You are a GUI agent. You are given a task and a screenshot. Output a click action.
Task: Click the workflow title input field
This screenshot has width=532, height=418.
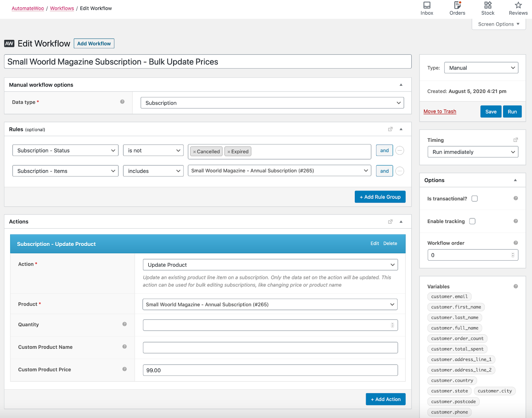pyautogui.click(x=208, y=62)
